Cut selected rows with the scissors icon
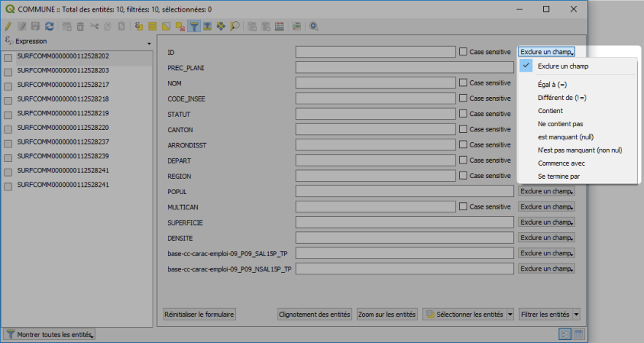This screenshot has width=644, height=343. pos(94,27)
